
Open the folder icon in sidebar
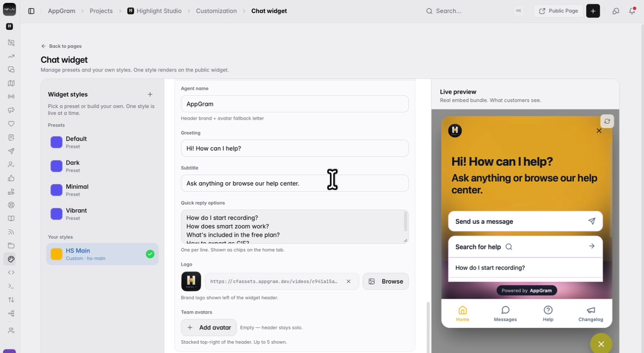[11, 245]
